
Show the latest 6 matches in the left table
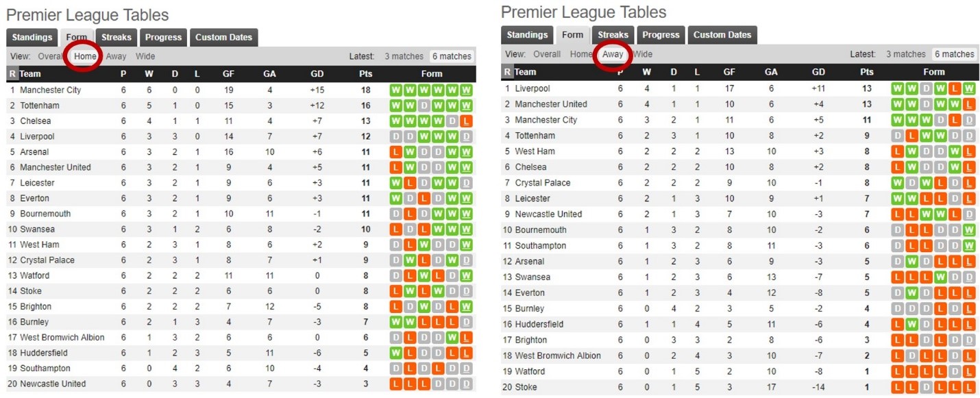[x=452, y=56]
